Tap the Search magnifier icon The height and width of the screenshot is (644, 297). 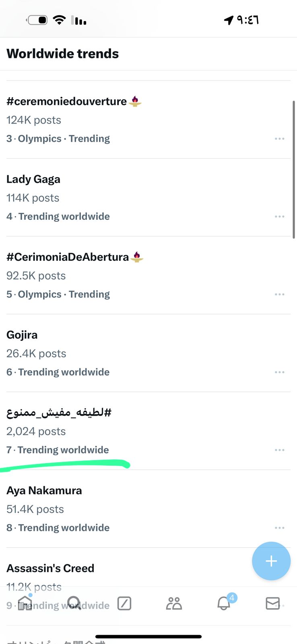[x=74, y=603]
